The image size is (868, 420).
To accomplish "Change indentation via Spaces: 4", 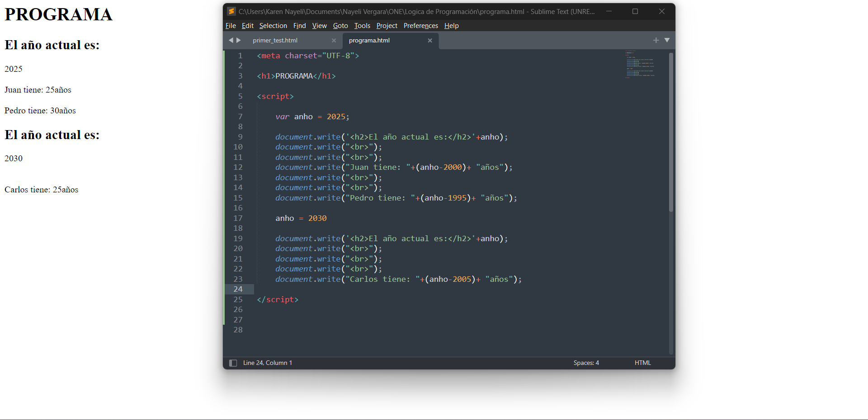I will point(586,363).
